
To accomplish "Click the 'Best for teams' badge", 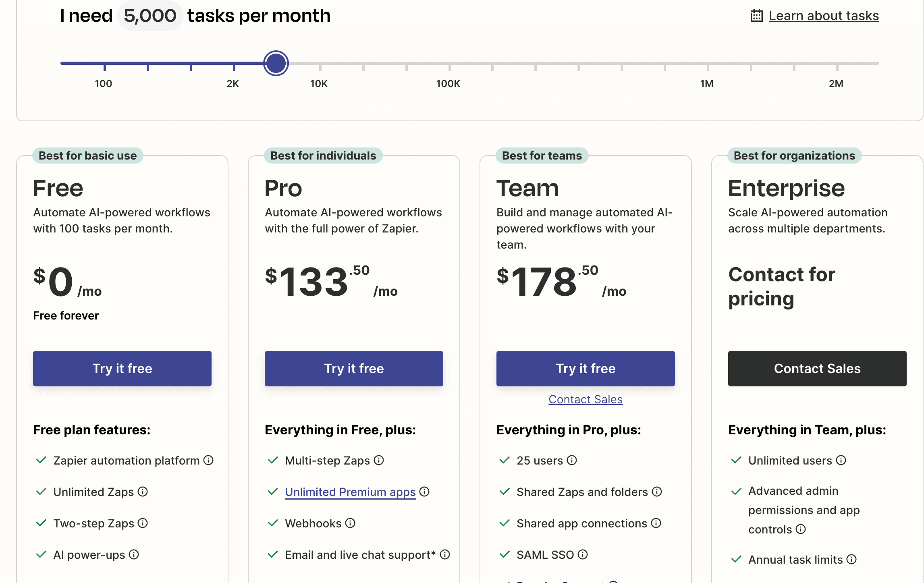I will (x=542, y=156).
